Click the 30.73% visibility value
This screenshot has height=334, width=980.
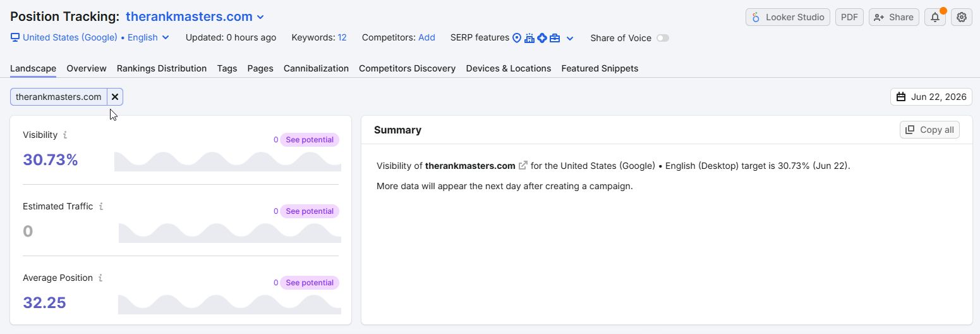(x=51, y=160)
